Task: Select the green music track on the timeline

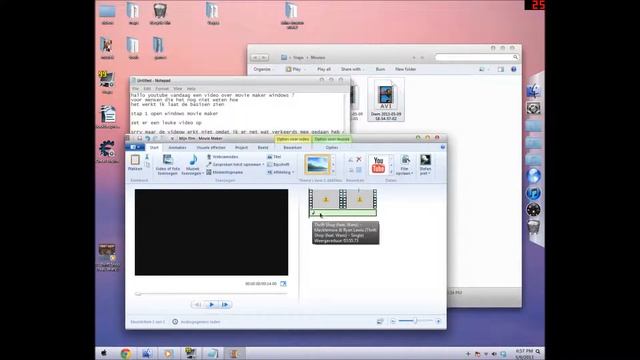Action: 343,213
